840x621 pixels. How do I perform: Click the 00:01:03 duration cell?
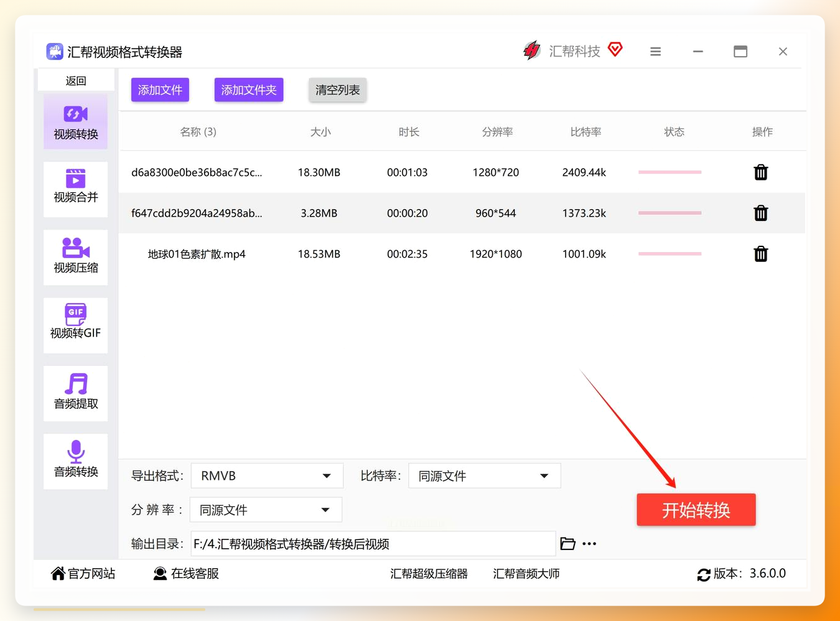point(408,172)
